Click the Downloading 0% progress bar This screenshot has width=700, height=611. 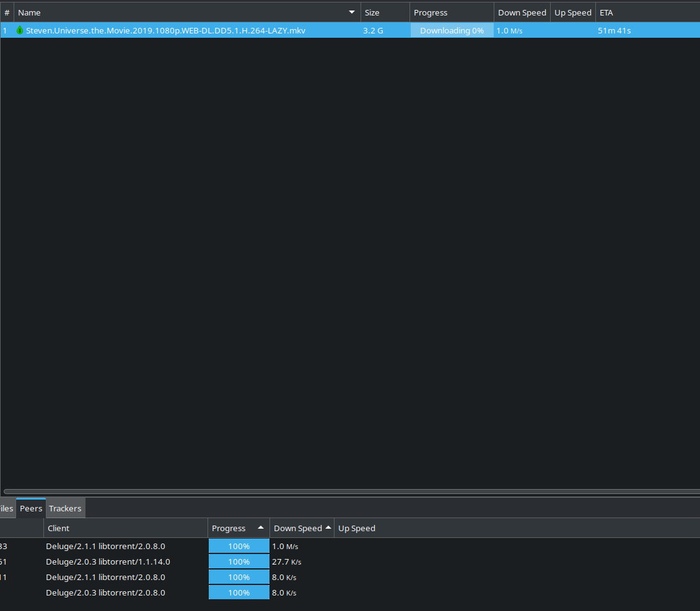pos(452,30)
